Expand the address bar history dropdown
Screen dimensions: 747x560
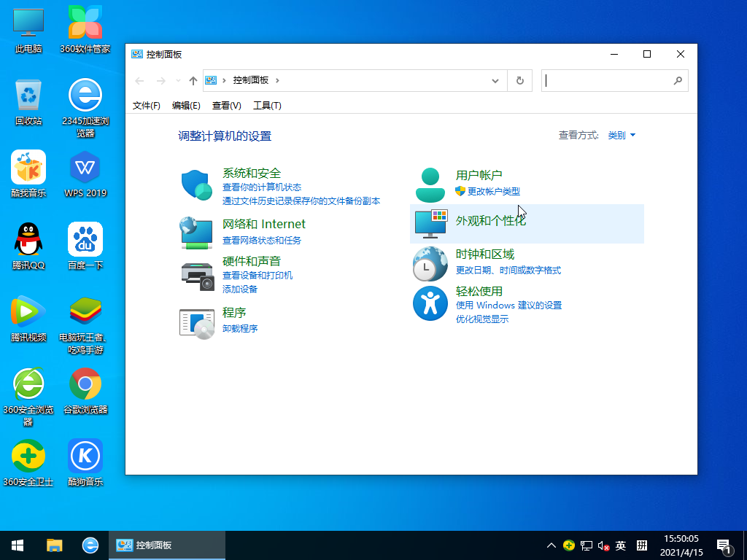(495, 80)
